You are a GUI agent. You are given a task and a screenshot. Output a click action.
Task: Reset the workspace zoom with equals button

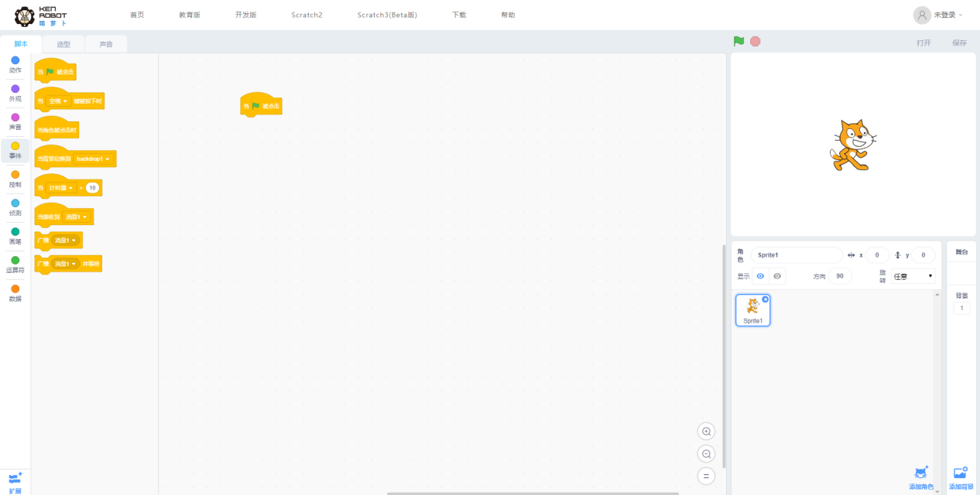(x=706, y=476)
